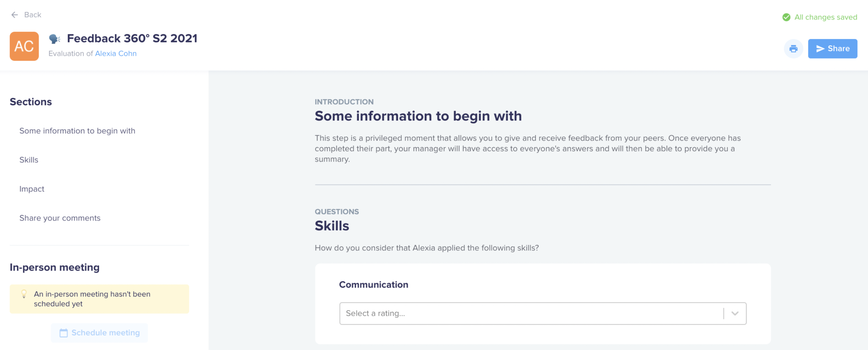Open Alexia Cohn profile link
Viewport: 868px width, 350px height.
coord(116,53)
